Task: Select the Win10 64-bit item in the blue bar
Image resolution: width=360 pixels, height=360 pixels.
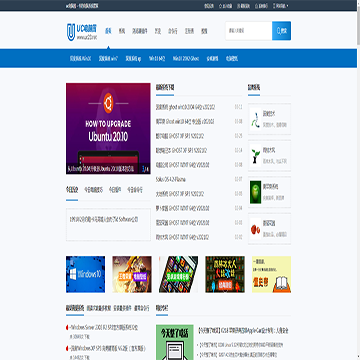Action: 157,58
